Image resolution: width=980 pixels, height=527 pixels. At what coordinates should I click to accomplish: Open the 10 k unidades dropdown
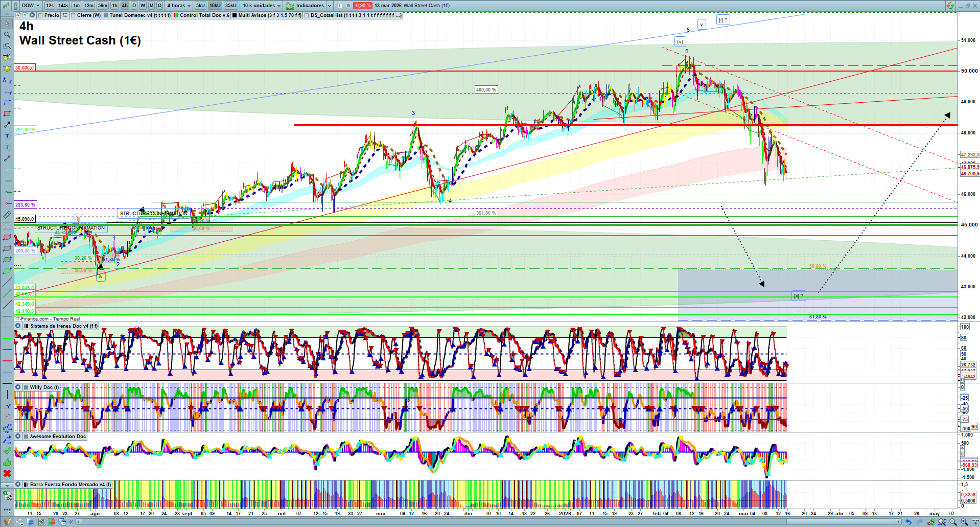[x=262, y=6]
